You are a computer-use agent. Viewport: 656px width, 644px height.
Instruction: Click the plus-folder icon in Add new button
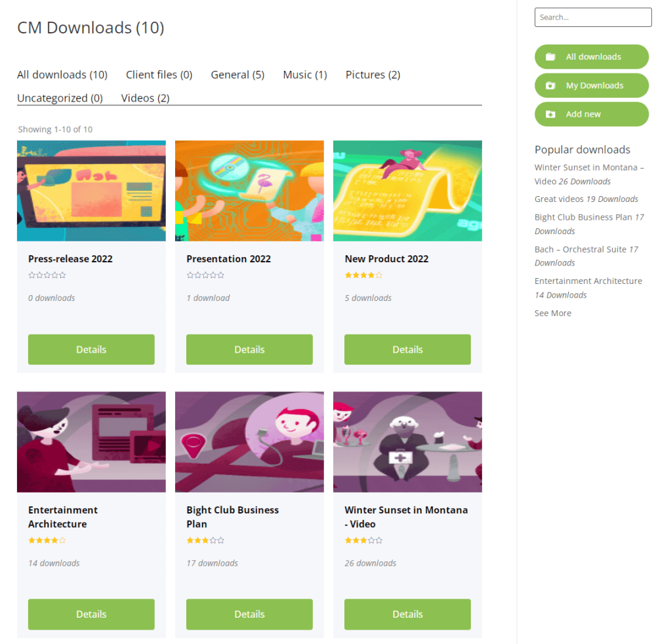click(x=550, y=114)
